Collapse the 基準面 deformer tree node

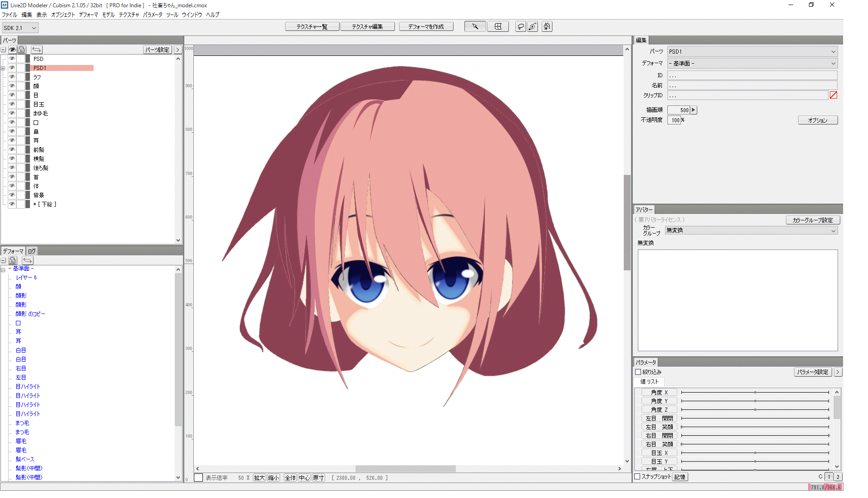tap(3, 270)
